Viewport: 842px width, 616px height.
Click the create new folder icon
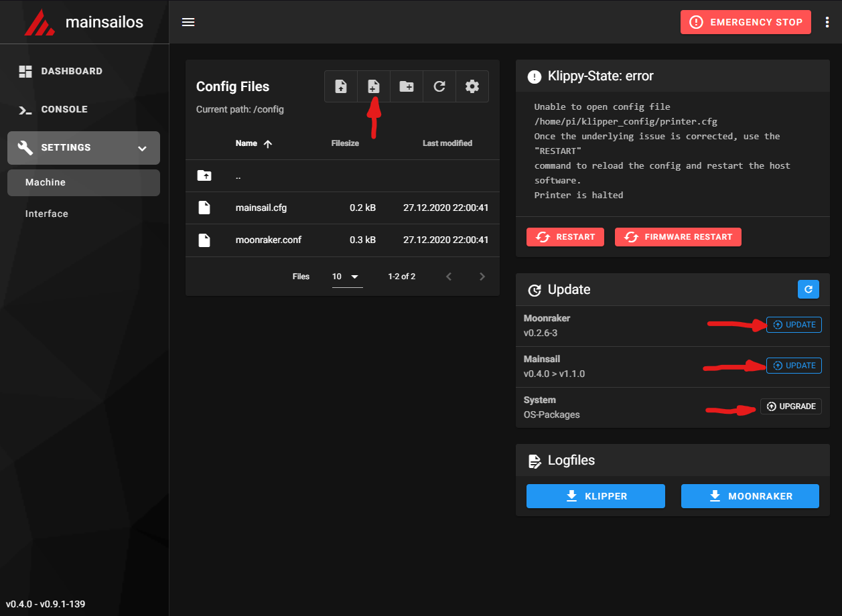click(407, 86)
